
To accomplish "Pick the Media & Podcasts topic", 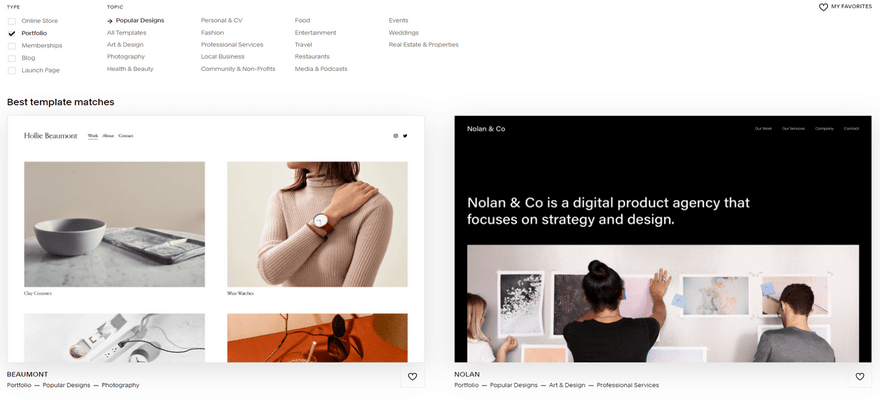I will [x=321, y=68].
